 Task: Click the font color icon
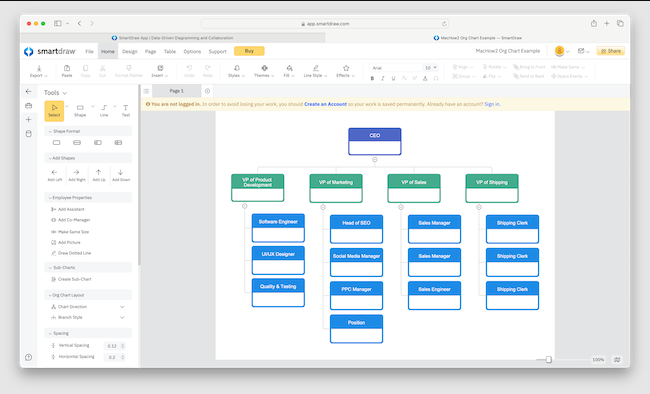pyautogui.click(x=425, y=78)
